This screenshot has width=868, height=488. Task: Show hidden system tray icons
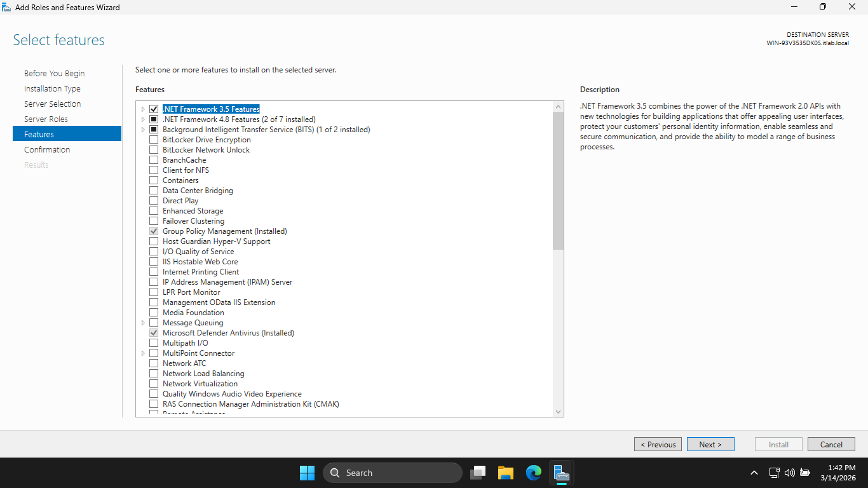(754, 473)
